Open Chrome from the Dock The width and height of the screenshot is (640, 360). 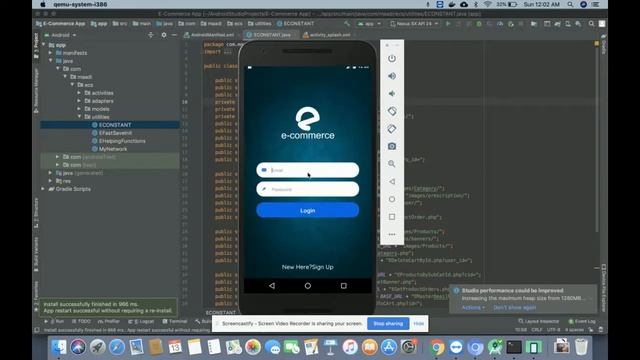pyautogui.click(x=437, y=347)
